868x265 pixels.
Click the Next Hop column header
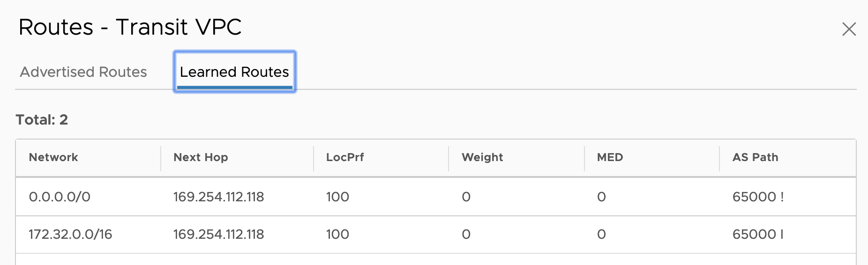coord(201,157)
